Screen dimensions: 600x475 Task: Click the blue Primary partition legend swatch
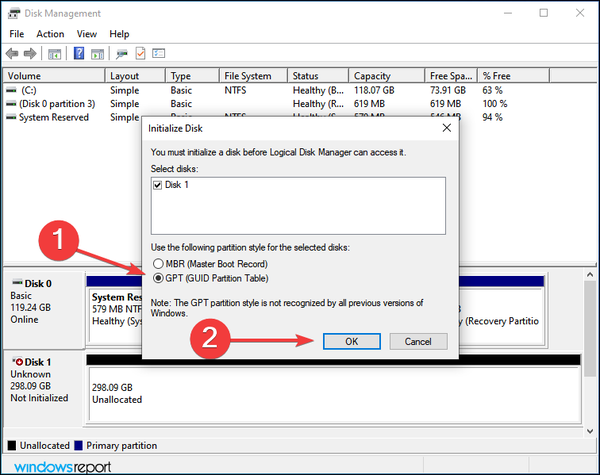click(x=78, y=446)
